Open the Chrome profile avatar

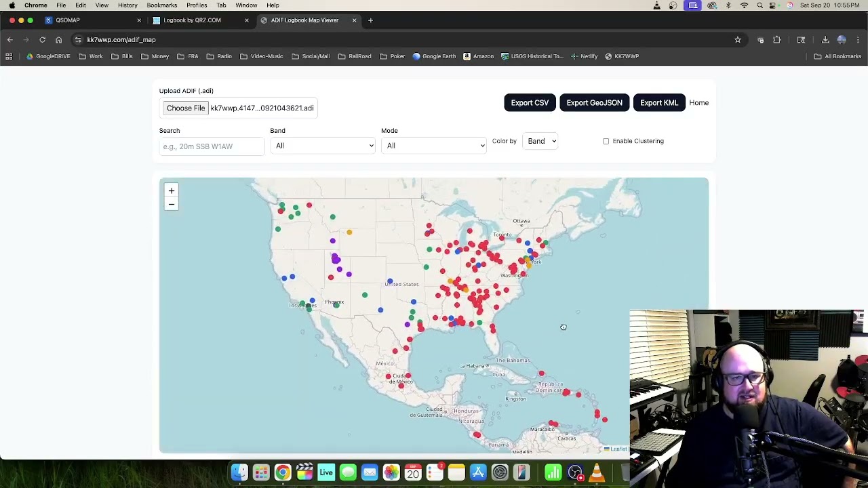click(842, 40)
